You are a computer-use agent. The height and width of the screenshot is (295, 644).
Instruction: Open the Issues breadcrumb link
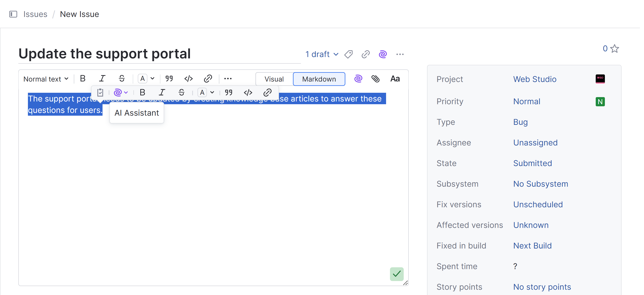(35, 14)
